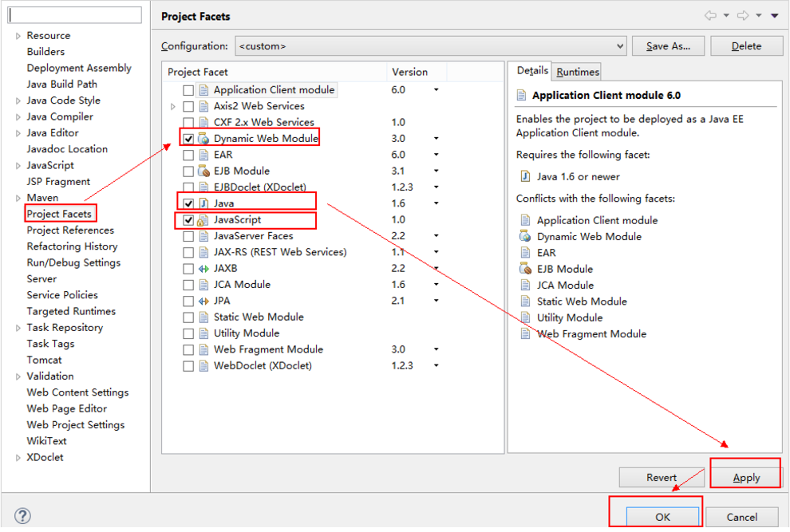Image resolution: width=790 pixels, height=532 pixels.
Task: Click the Version column header
Action: pyautogui.click(x=417, y=72)
